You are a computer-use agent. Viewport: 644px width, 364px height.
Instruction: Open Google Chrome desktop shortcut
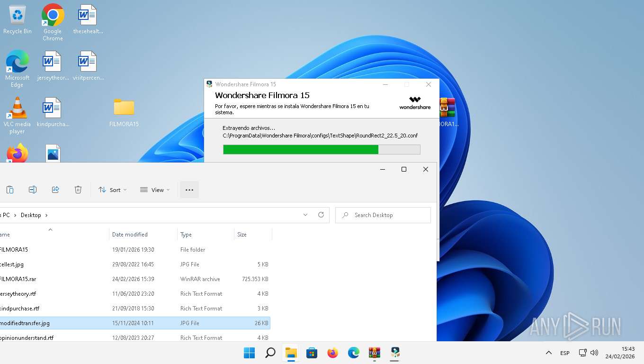click(x=53, y=22)
